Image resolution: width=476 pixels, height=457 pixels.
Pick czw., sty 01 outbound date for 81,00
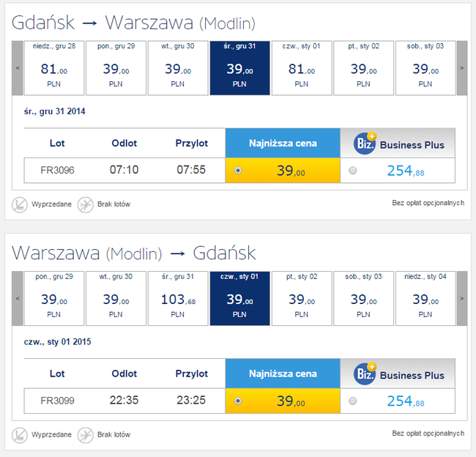302,68
